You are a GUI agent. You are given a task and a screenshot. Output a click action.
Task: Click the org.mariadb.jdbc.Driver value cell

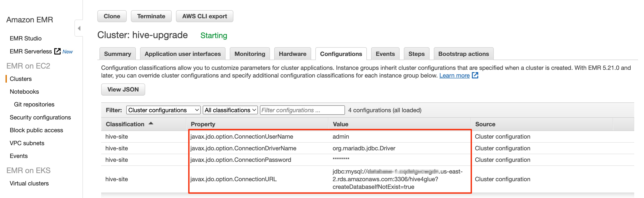click(364, 148)
